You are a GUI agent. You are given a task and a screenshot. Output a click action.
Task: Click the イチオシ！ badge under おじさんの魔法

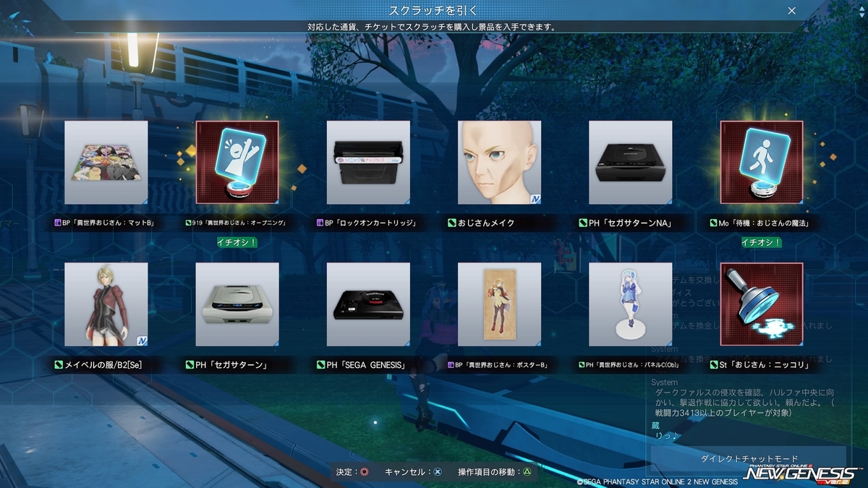point(762,242)
